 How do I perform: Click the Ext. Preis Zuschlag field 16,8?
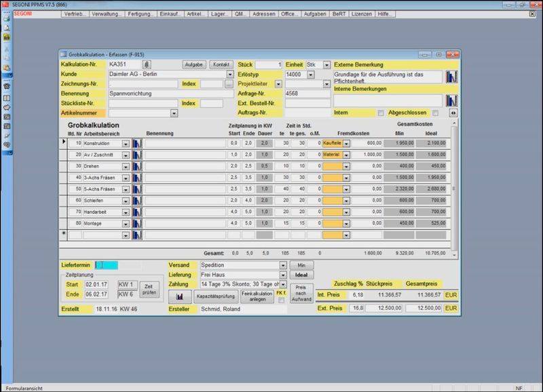point(356,308)
